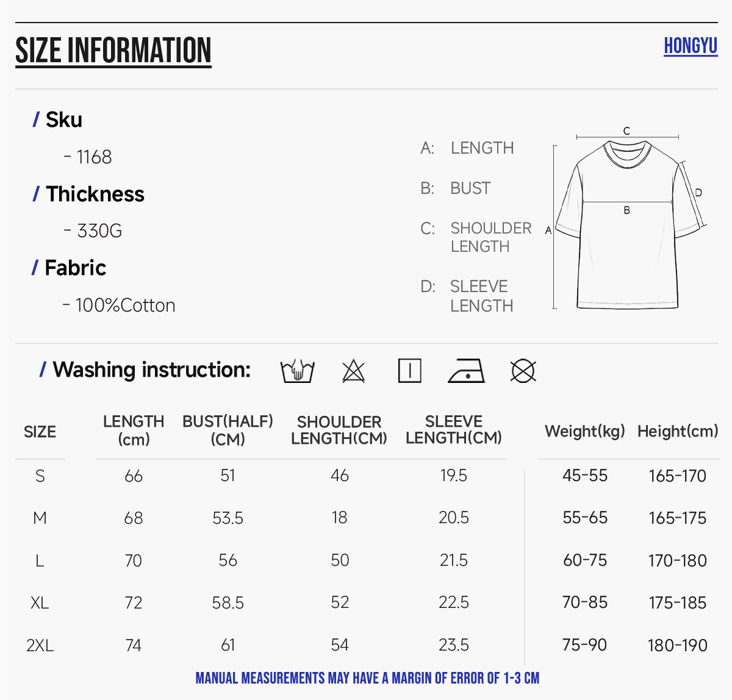Click sleeve value 22.5 in XL row
Viewport: 732px width, 700px height.
pos(454,602)
